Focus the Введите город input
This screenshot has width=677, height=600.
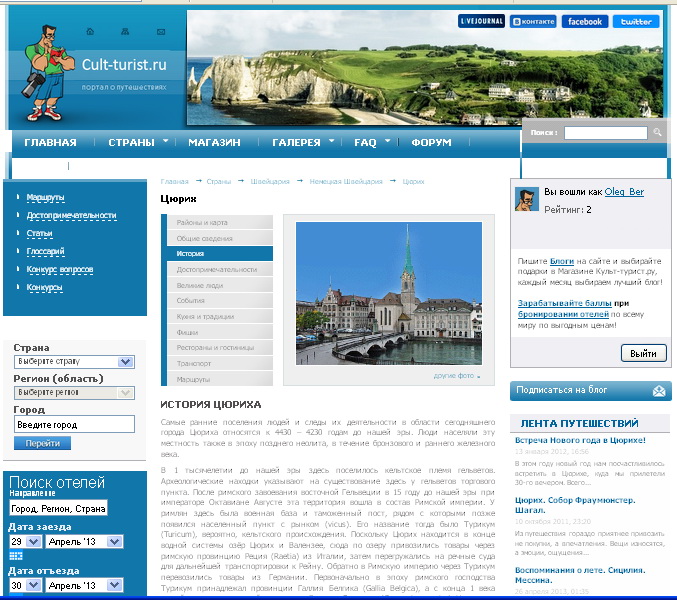click(74, 424)
